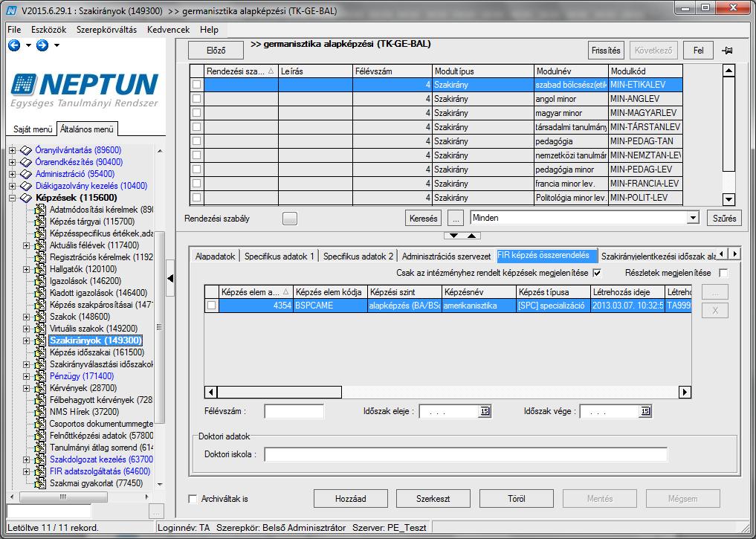Expand the Virtuális szakok (149200) tree node
This screenshot has height=539, width=756.
pyautogui.click(x=27, y=329)
